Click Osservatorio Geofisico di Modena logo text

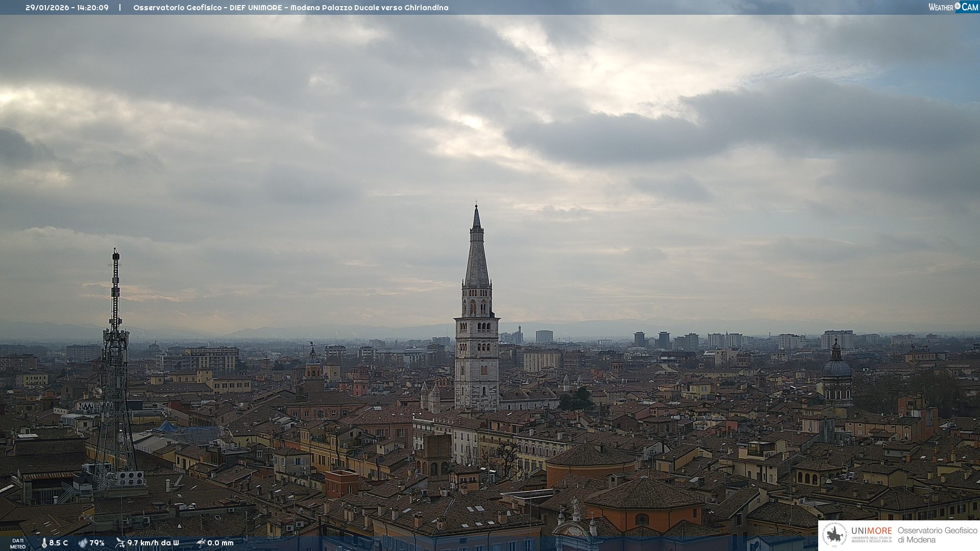(x=937, y=535)
